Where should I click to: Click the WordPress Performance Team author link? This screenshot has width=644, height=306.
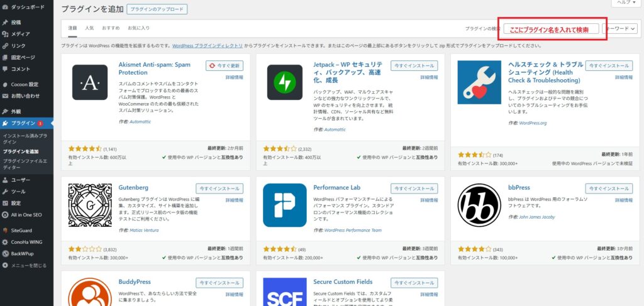pyautogui.click(x=353, y=230)
